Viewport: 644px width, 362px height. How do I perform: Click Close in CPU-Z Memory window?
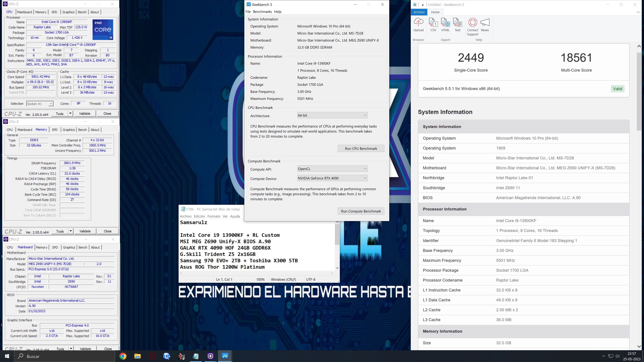(108, 231)
